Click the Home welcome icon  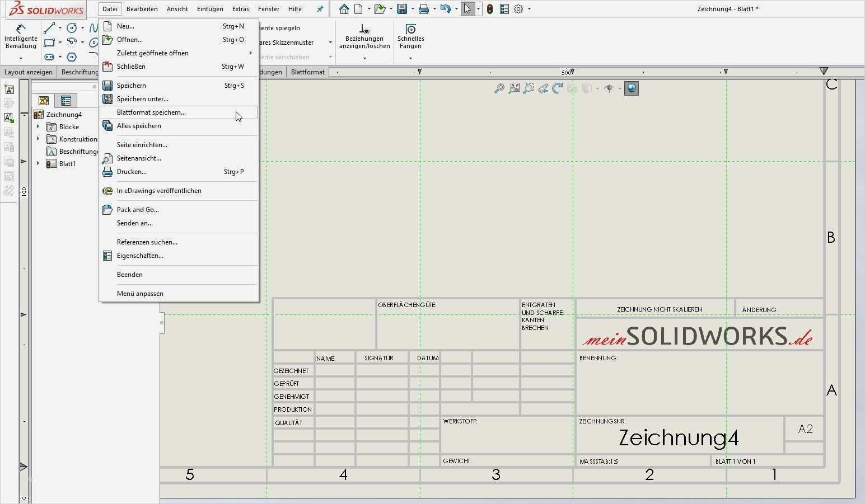point(344,9)
